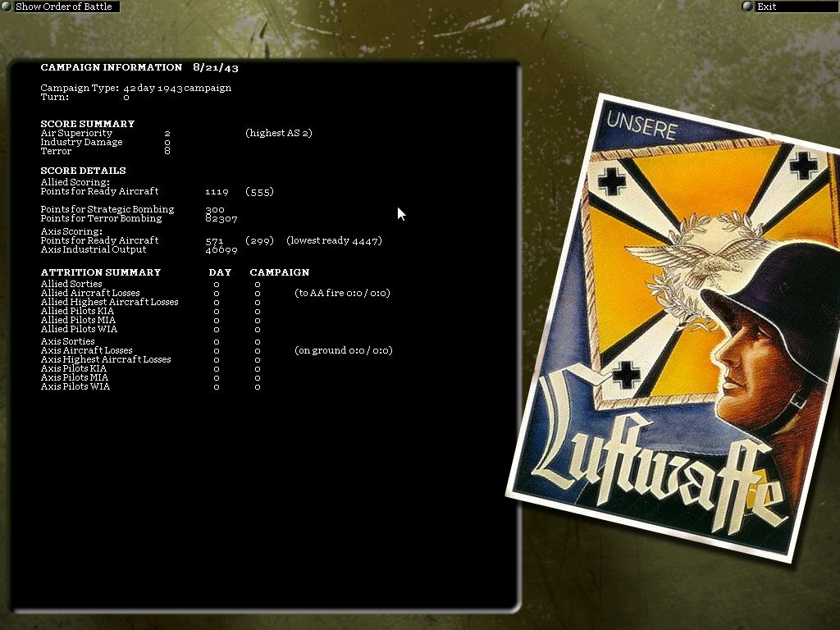The height and width of the screenshot is (630, 840).
Task: Click the Points for Strategic Bombing label
Action: [107, 209]
